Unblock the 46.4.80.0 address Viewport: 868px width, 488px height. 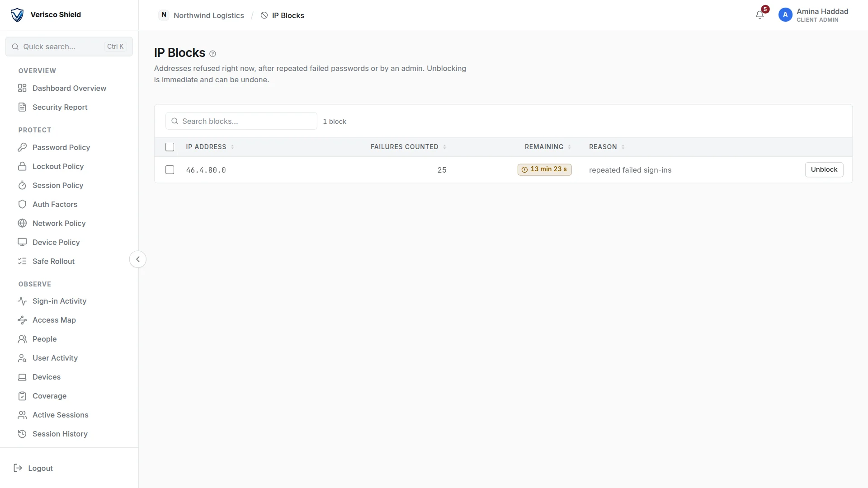824,169
